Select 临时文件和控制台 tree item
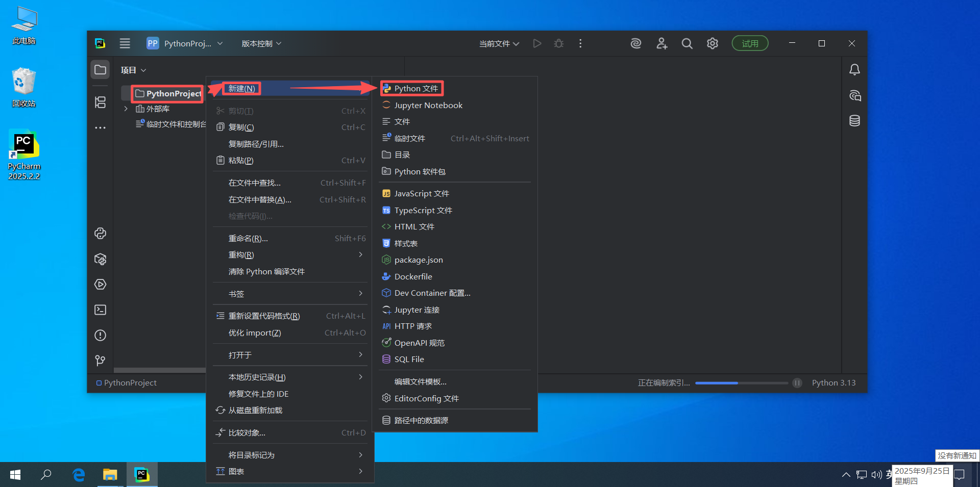This screenshot has width=980, height=487. click(171, 124)
